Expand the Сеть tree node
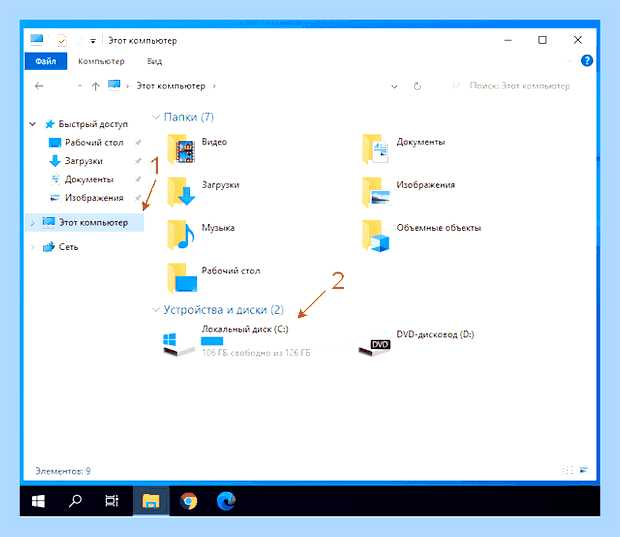Image resolution: width=620 pixels, height=537 pixels. click(32, 247)
